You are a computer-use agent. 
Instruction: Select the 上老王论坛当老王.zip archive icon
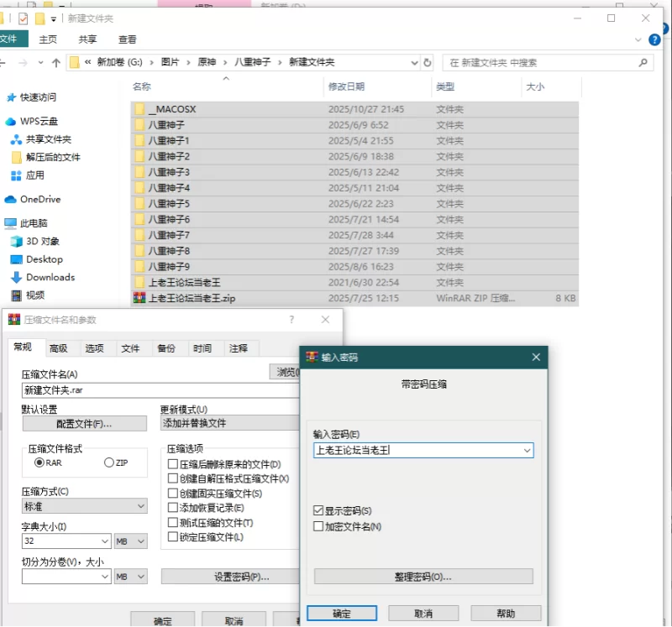[x=139, y=298]
